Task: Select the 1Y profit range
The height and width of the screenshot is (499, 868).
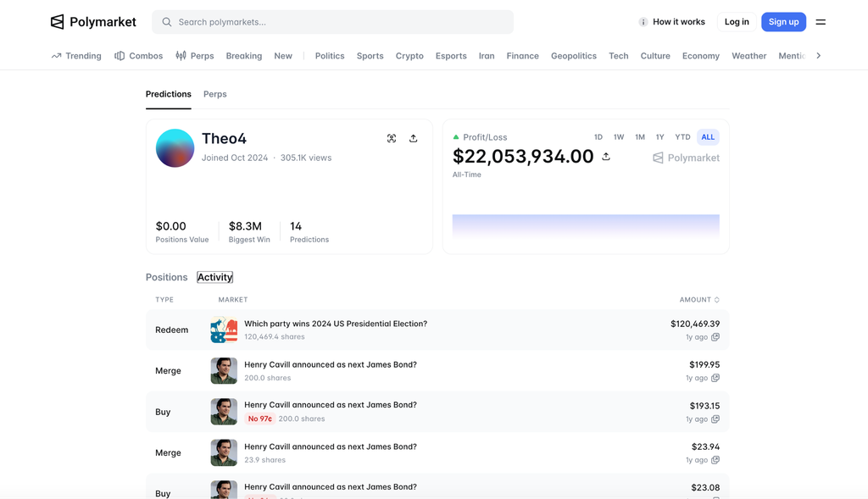Action: point(659,137)
